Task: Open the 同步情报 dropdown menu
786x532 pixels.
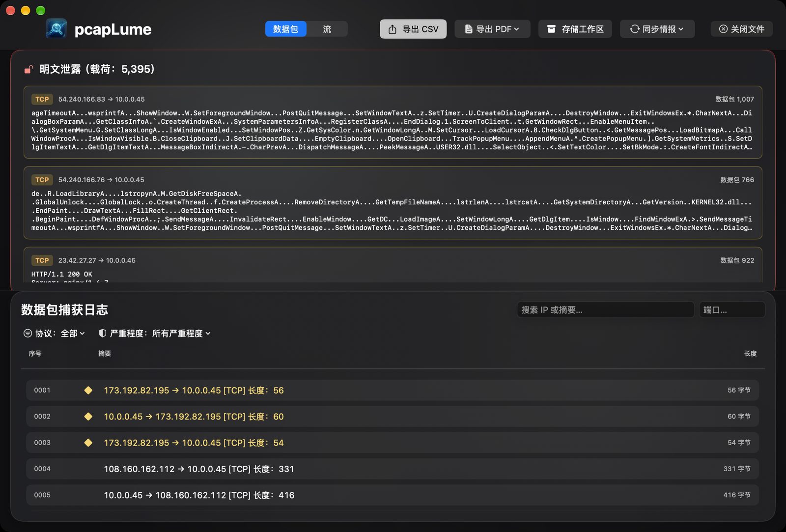Action: click(x=657, y=29)
